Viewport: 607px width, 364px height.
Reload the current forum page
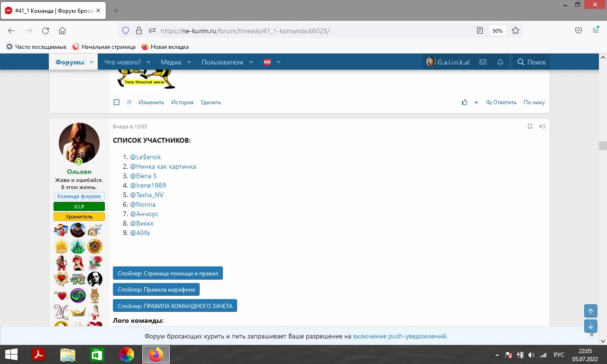(x=46, y=31)
